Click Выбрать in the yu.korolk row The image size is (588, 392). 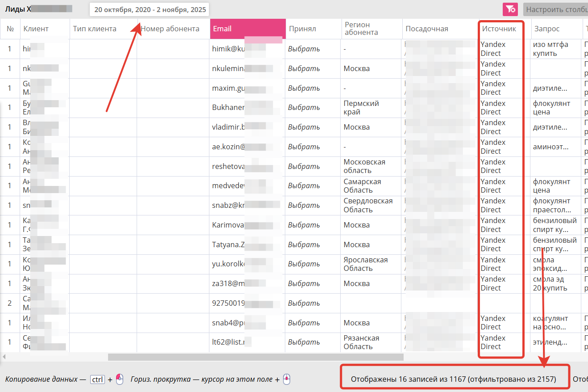304,264
